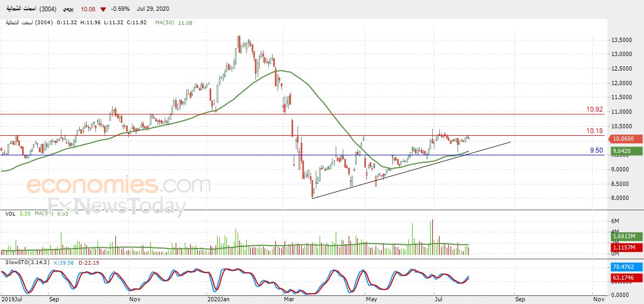The height and width of the screenshot is (304, 644).
Task: Select the VOL panel label
Action: [x=11, y=214]
